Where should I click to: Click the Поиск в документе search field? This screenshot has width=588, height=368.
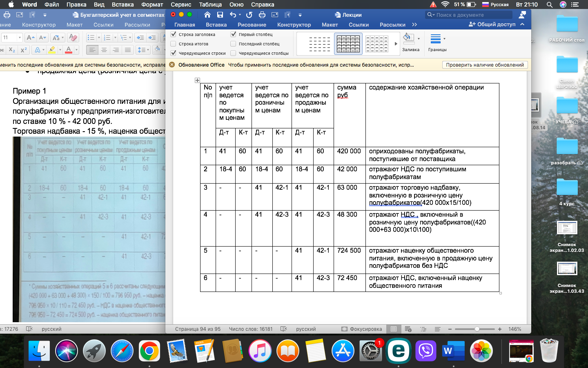pyautogui.click(x=469, y=15)
